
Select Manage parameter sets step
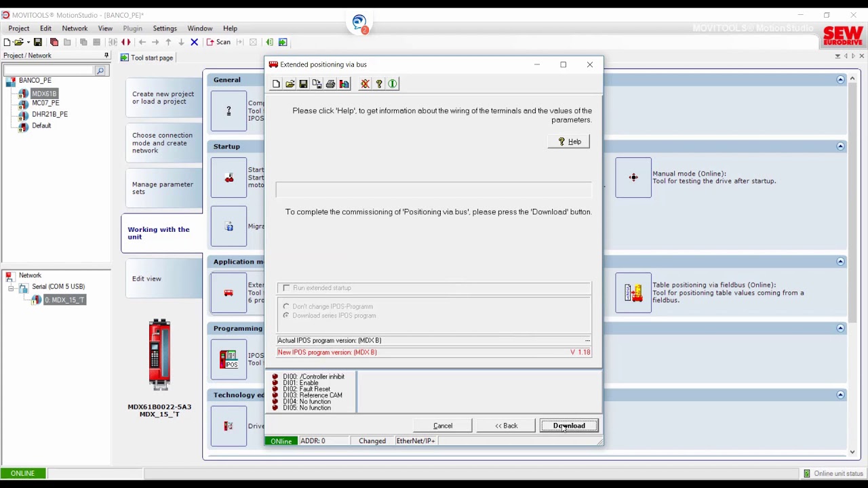click(x=163, y=188)
